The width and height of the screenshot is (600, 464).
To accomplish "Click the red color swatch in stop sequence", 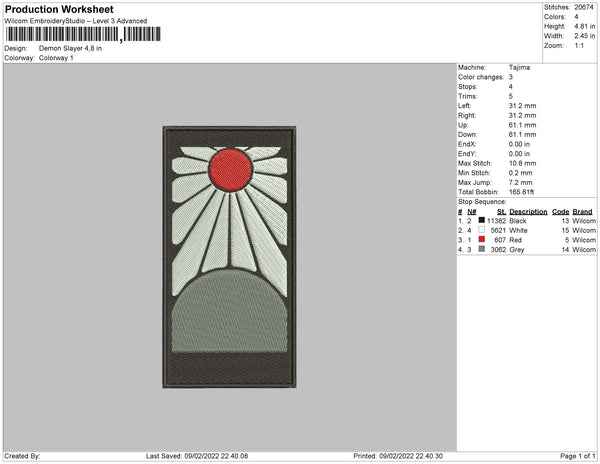I will [482, 239].
